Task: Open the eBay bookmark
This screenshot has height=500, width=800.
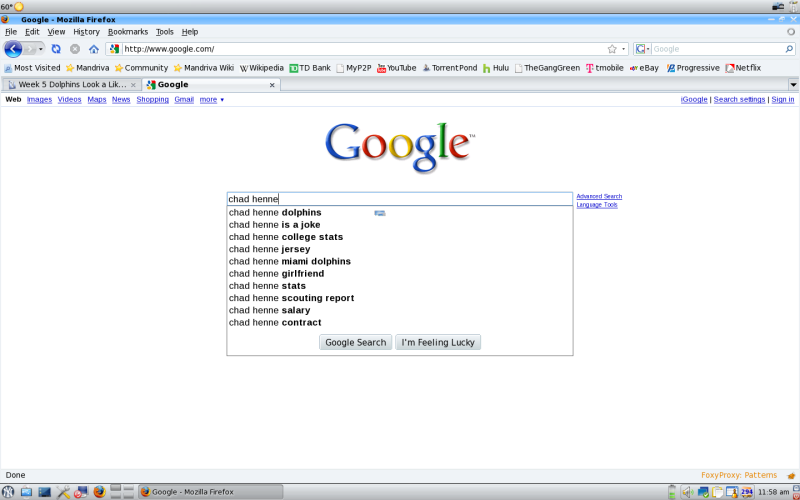Action: click(644, 68)
